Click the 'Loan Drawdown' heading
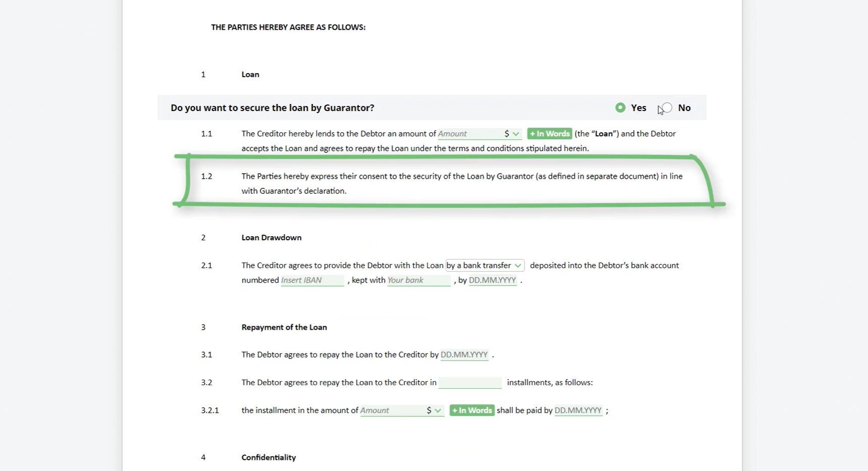868x471 pixels. point(272,238)
